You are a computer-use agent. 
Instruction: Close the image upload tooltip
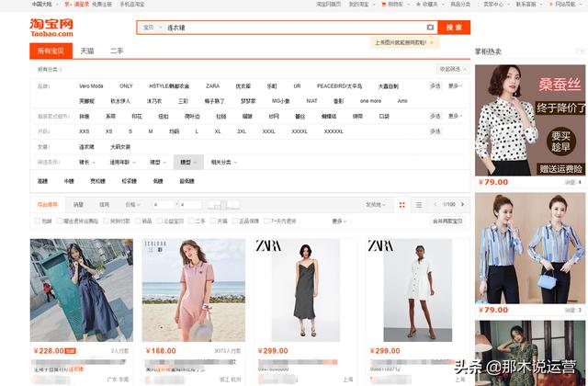point(432,43)
